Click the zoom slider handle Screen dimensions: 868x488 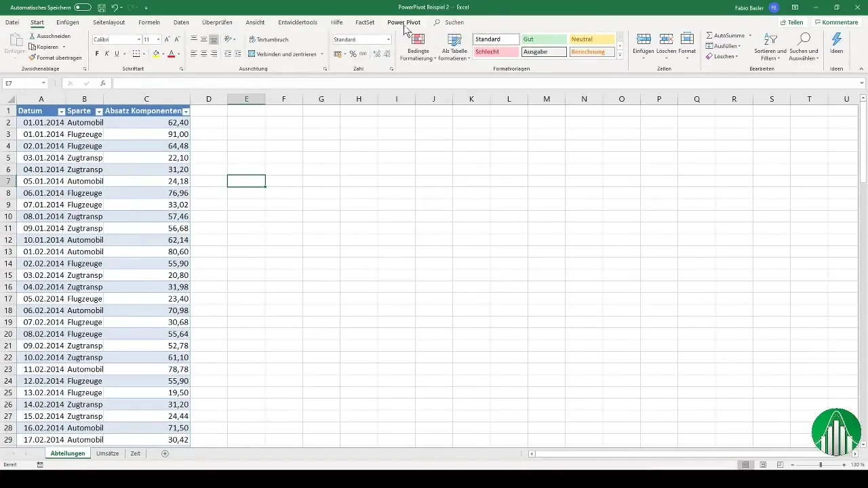point(821,465)
